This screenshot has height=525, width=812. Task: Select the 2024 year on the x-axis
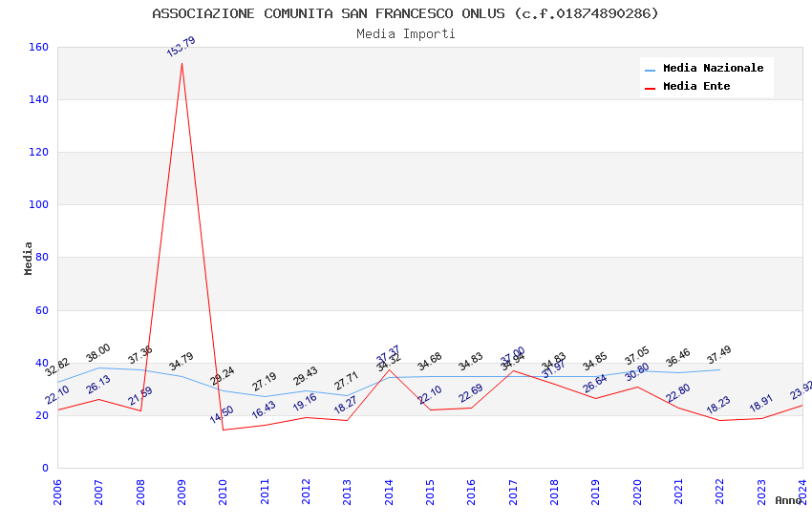(801, 491)
